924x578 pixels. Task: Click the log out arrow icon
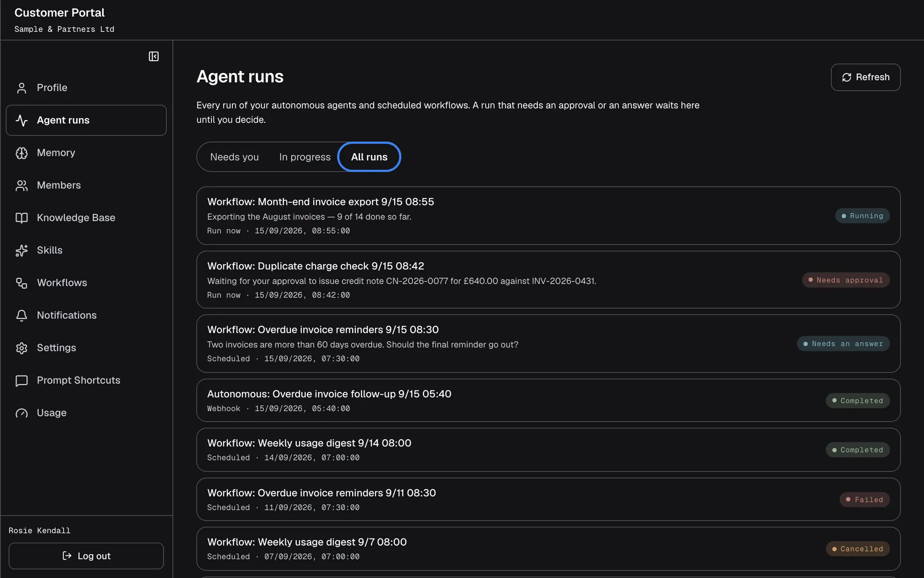pos(67,555)
